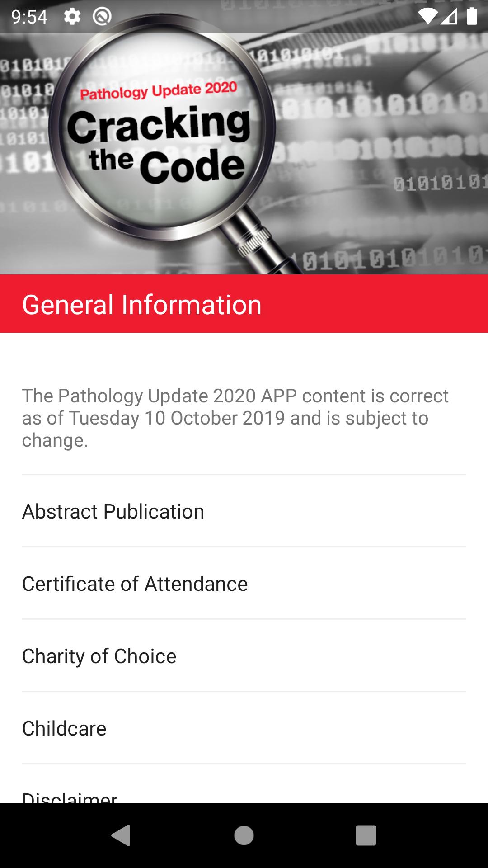
Task: Tap the General Information red header
Action: click(x=244, y=304)
